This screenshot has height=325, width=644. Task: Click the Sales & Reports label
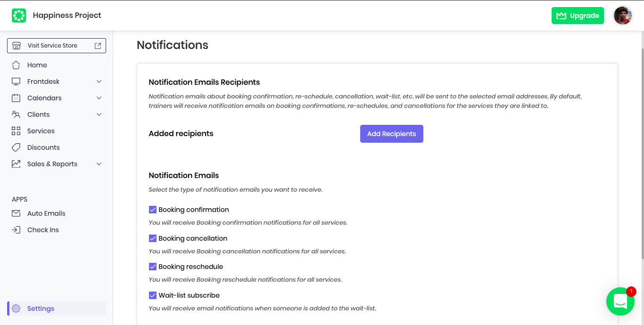[52, 164]
